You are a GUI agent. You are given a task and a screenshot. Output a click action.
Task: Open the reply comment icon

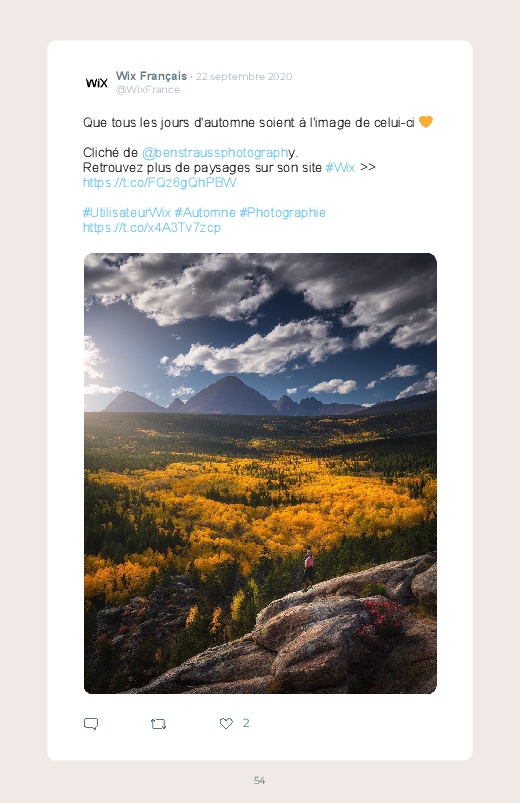(91, 724)
